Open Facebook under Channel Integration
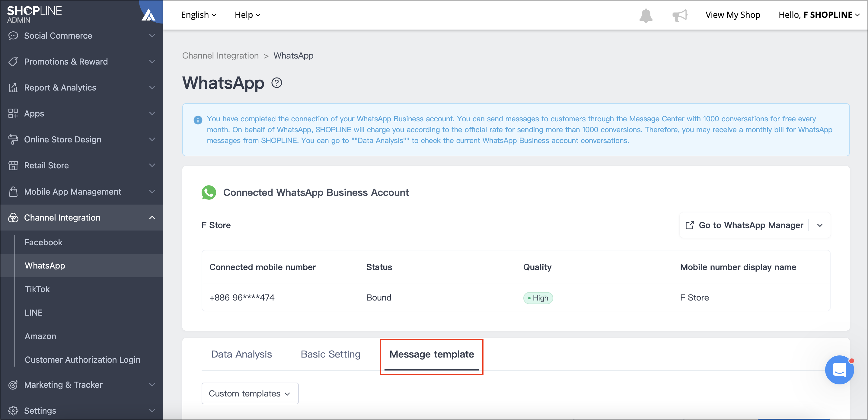 tap(43, 243)
